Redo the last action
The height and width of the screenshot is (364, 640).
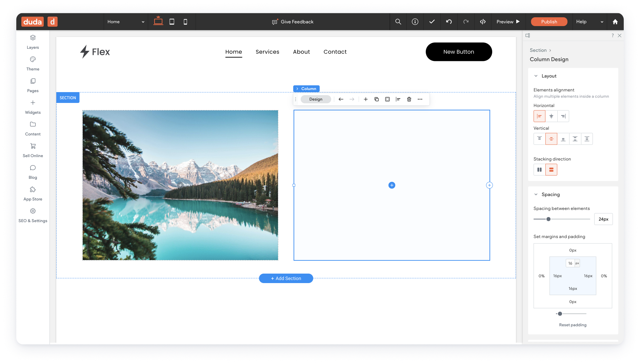point(466,22)
